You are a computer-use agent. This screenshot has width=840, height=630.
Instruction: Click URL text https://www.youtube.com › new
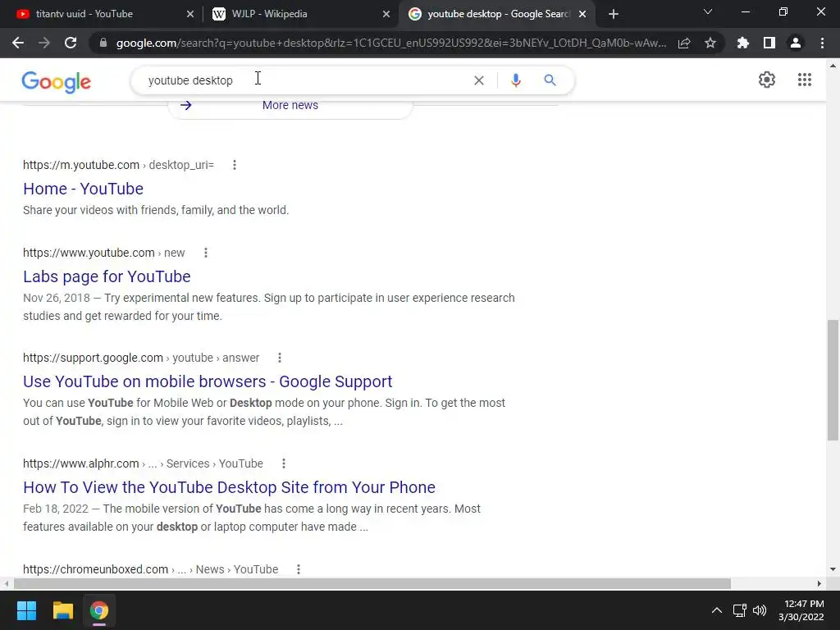104,253
